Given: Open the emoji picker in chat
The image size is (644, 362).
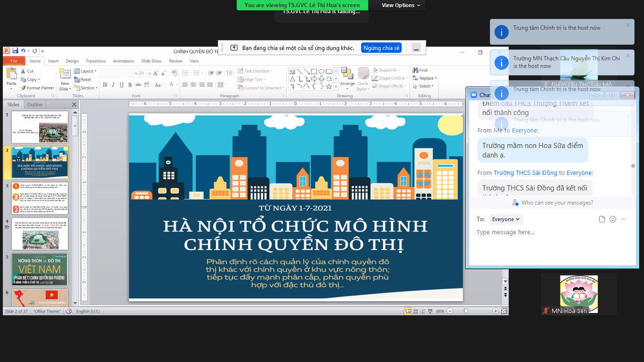Looking at the screenshot, I should point(613,219).
